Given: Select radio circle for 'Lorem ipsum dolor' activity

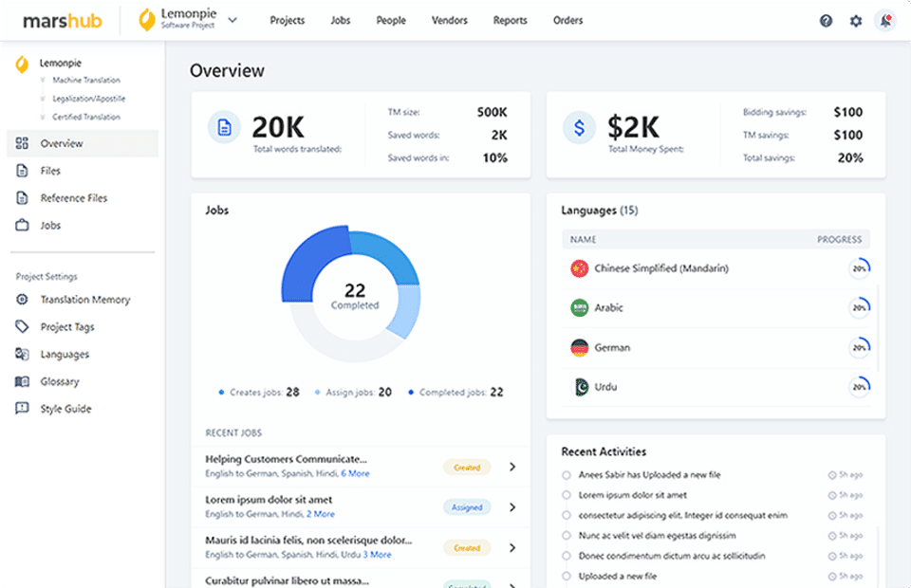Looking at the screenshot, I should click(x=566, y=495).
